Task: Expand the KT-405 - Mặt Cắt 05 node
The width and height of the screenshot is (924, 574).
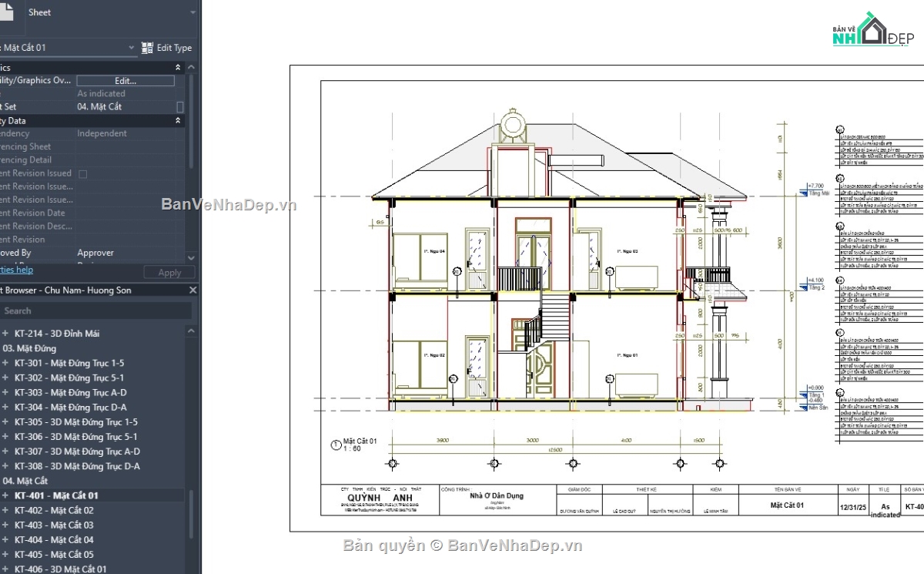Action: [x=5, y=555]
